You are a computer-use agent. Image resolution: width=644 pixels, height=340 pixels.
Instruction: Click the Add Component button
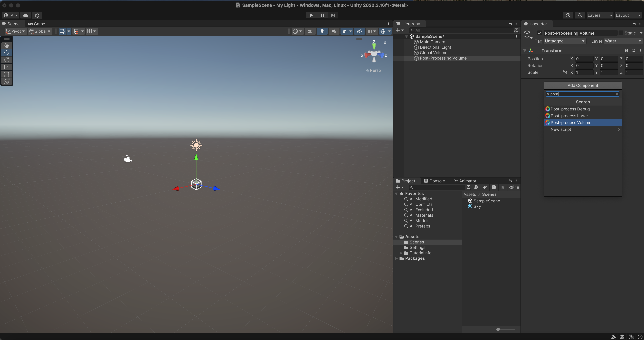[582, 86]
